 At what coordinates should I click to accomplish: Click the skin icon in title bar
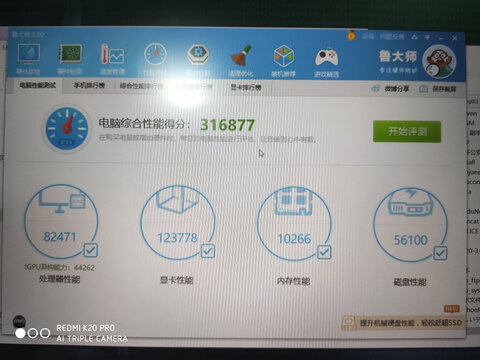click(x=414, y=37)
